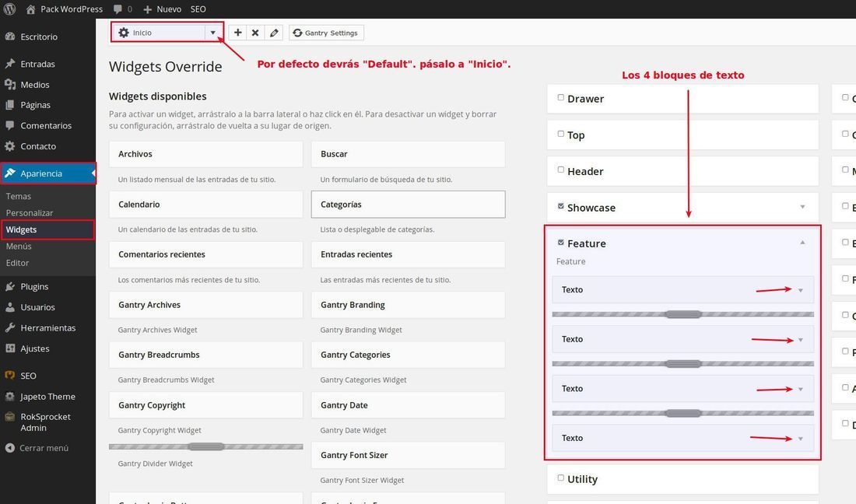Expand the second Texto widget in Feature
The width and height of the screenshot is (856, 504).
[800, 340]
